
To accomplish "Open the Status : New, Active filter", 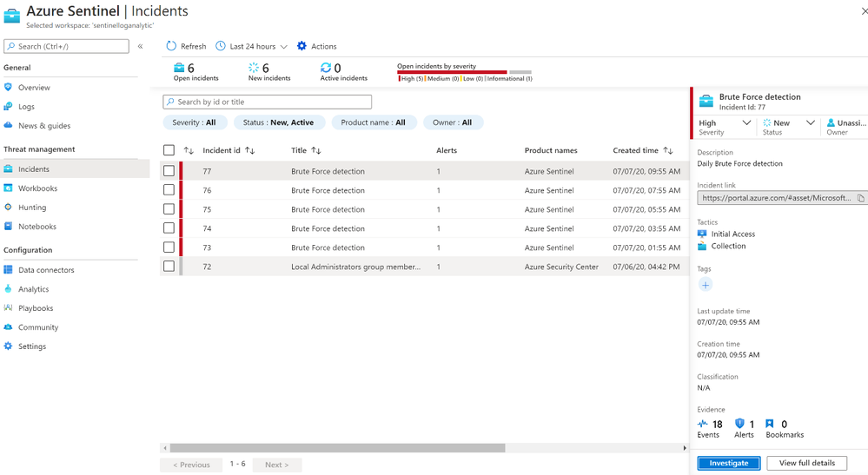I will (278, 122).
